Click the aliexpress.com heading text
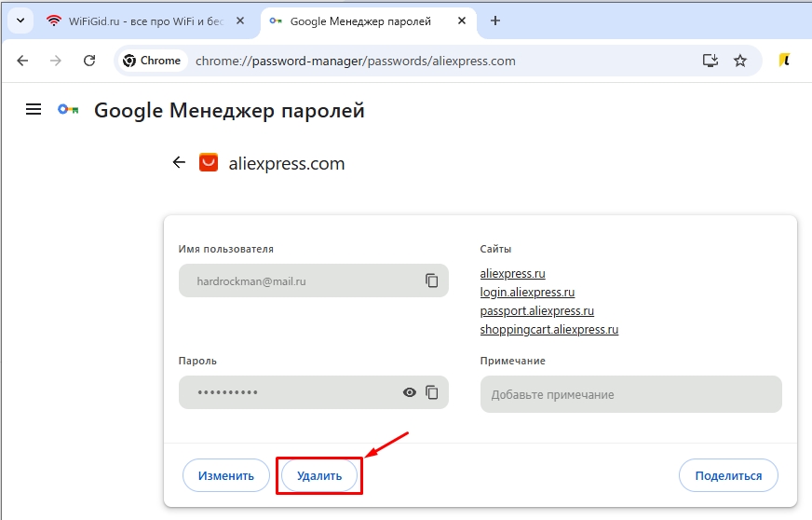The width and height of the screenshot is (812, 520). (287, 163)
